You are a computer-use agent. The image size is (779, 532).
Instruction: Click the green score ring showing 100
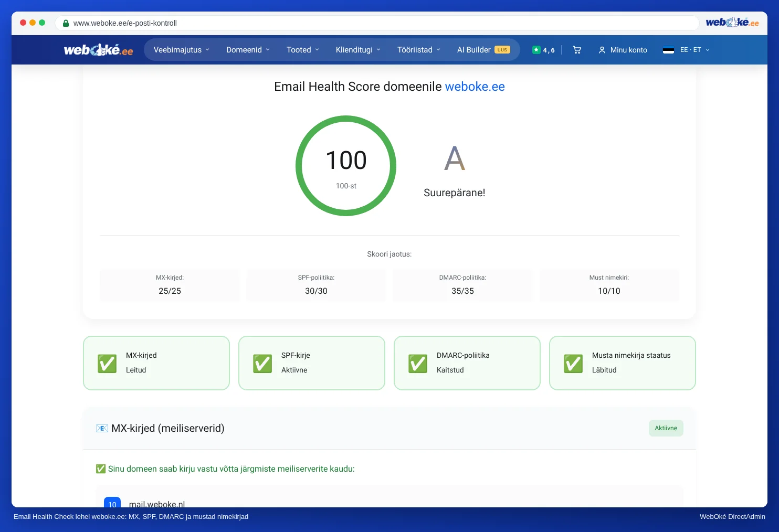pyautogui.click(x=346, y=166)
